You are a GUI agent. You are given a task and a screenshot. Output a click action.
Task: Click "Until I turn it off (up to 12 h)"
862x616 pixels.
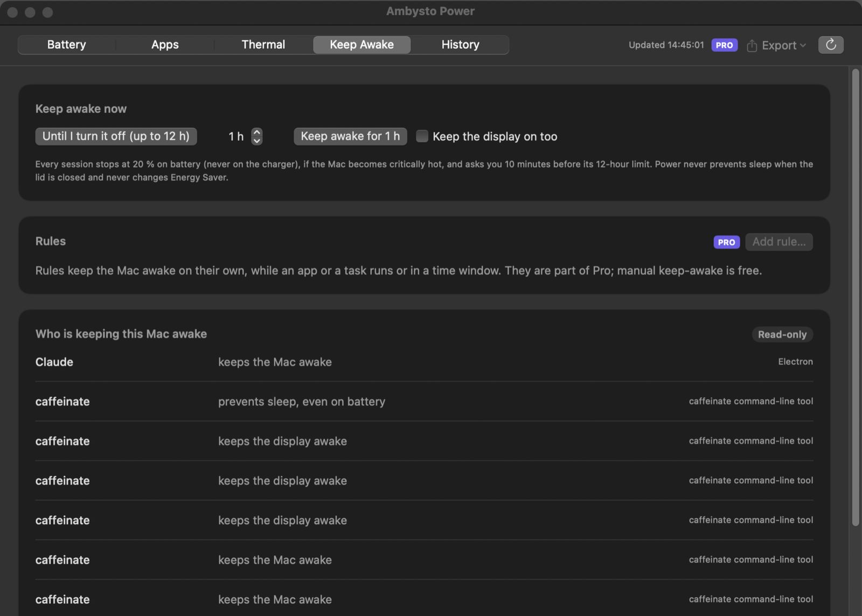(x=116, y=136)
